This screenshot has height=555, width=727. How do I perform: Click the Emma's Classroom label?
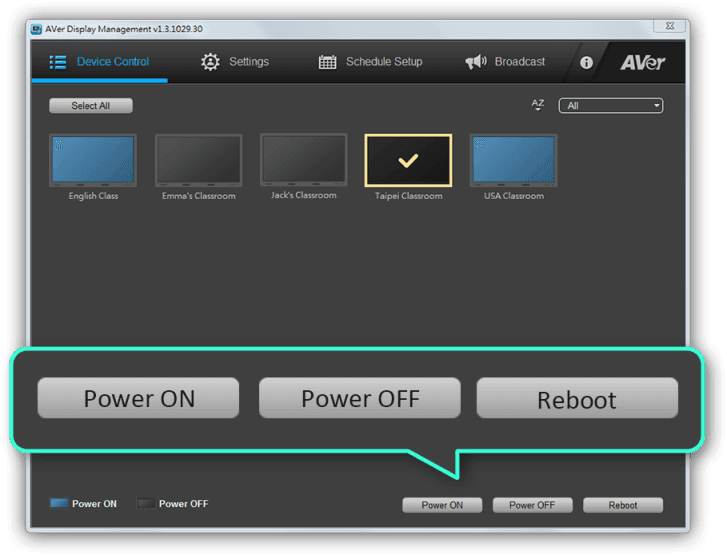click(198, 196)
